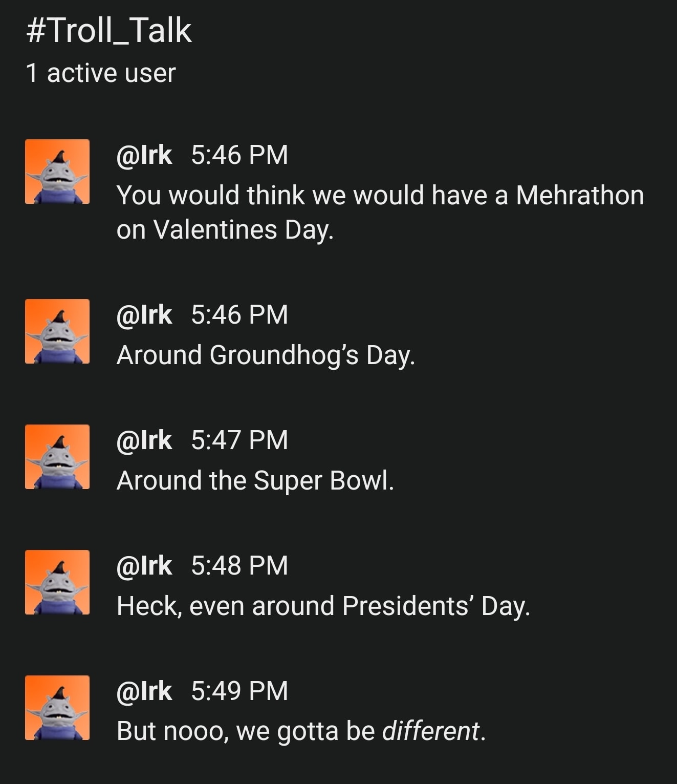Open the @Irk username on the 5:47 PM message
Screen dimensions: 677x784
[x=144, y=440]
